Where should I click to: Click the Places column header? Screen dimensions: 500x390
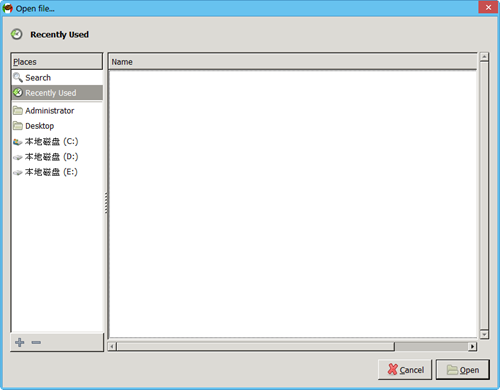(x=57, y=61)
